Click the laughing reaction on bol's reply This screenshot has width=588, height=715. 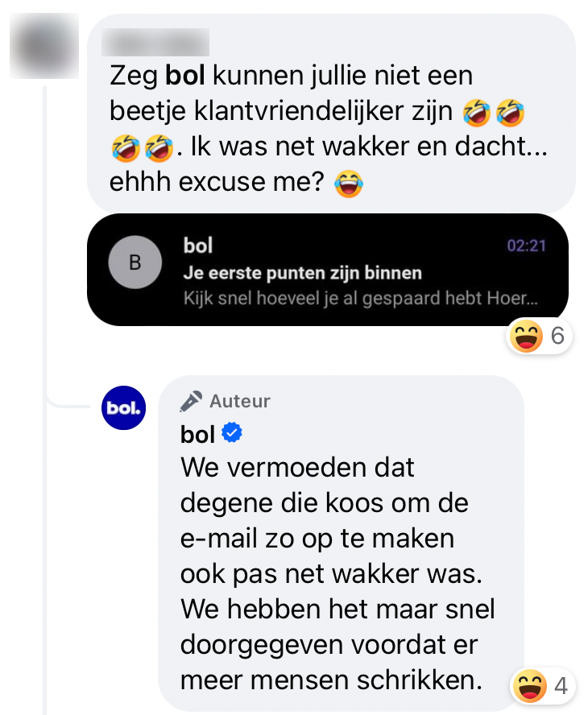tap(529, 687)
